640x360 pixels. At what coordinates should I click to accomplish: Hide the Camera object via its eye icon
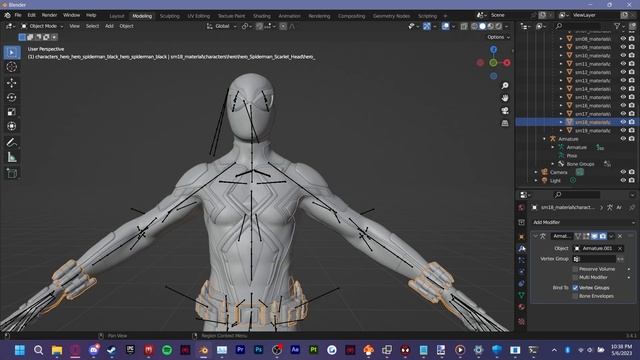coord(623,172)
